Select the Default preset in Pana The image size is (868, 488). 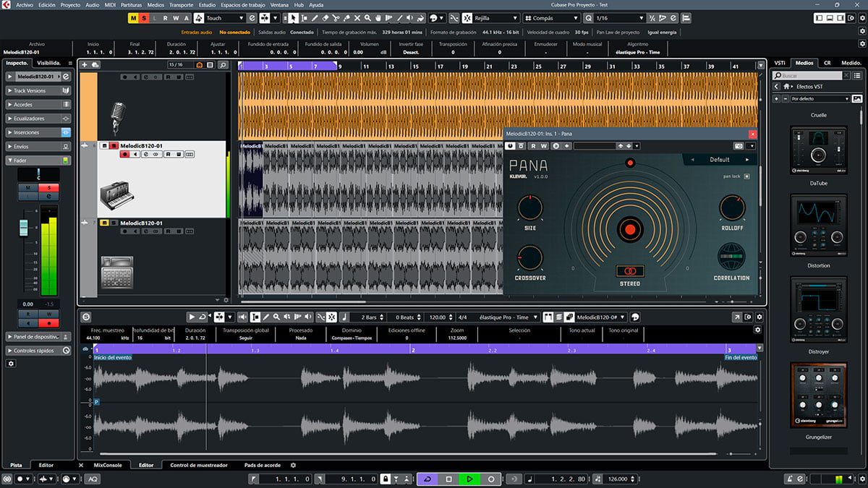coord(720,160)
